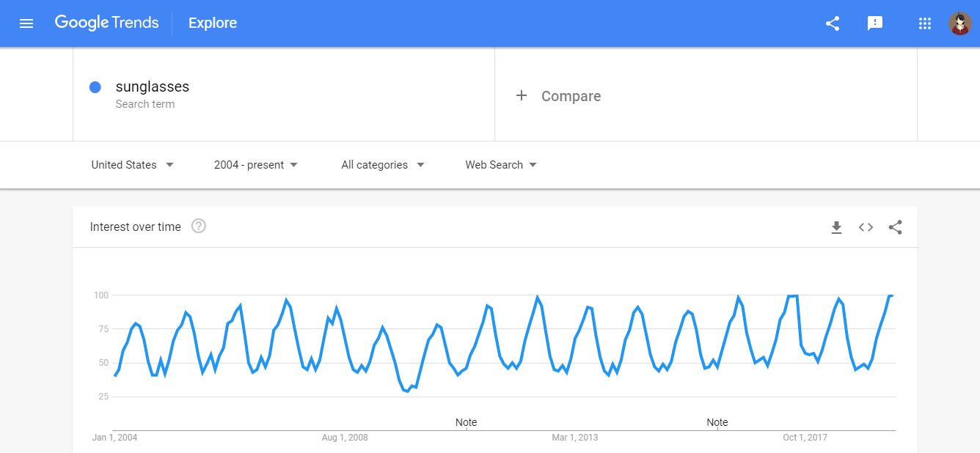Click the share icon in header
This screenshot has width=980, height=453.
coord(832,23)
